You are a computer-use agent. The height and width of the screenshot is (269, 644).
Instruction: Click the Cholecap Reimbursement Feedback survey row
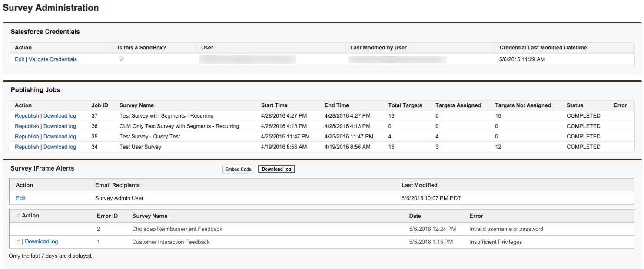click(177, 229)
